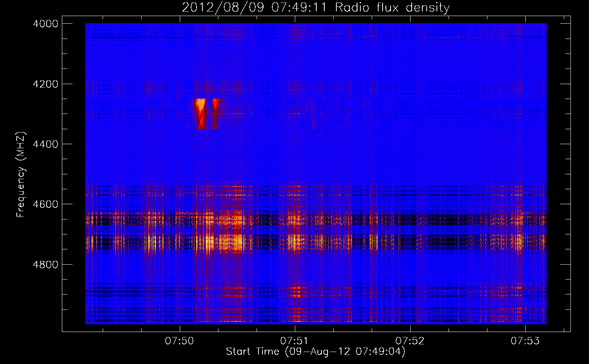Click the "Start Time (09-Aug-12 07:49:04)" axis label
Screen dimensions: 589x364
[x=316, y=352]
